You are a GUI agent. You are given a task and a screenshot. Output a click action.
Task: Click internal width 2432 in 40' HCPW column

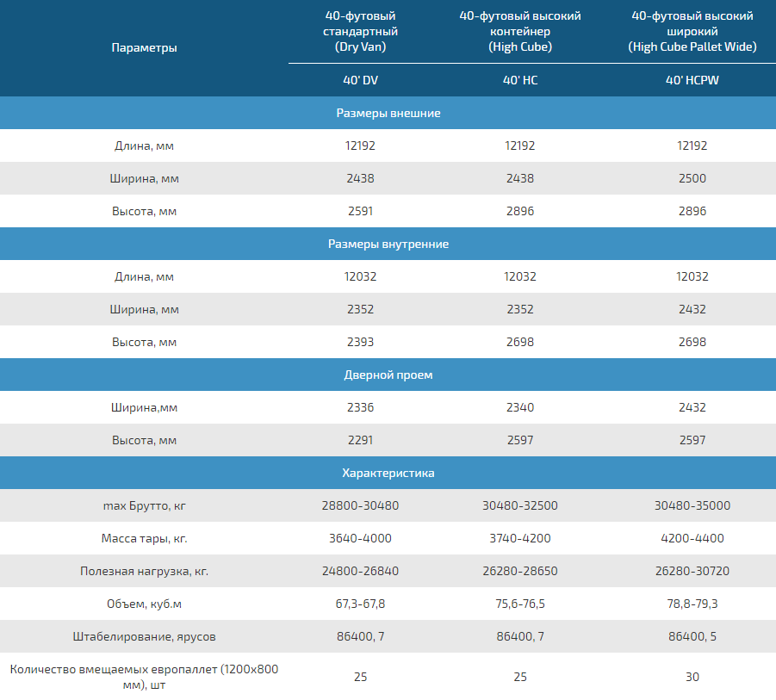coord(692,309)
